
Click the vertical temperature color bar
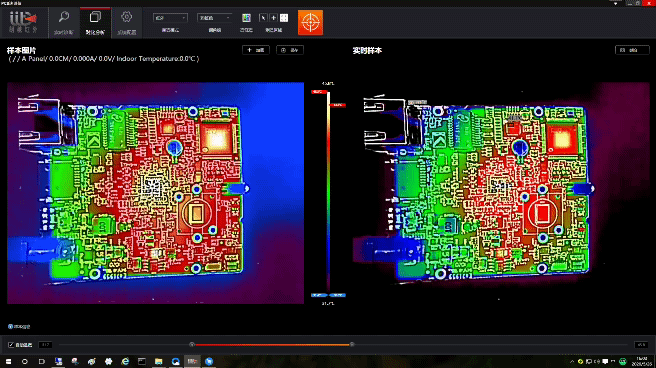328,192
